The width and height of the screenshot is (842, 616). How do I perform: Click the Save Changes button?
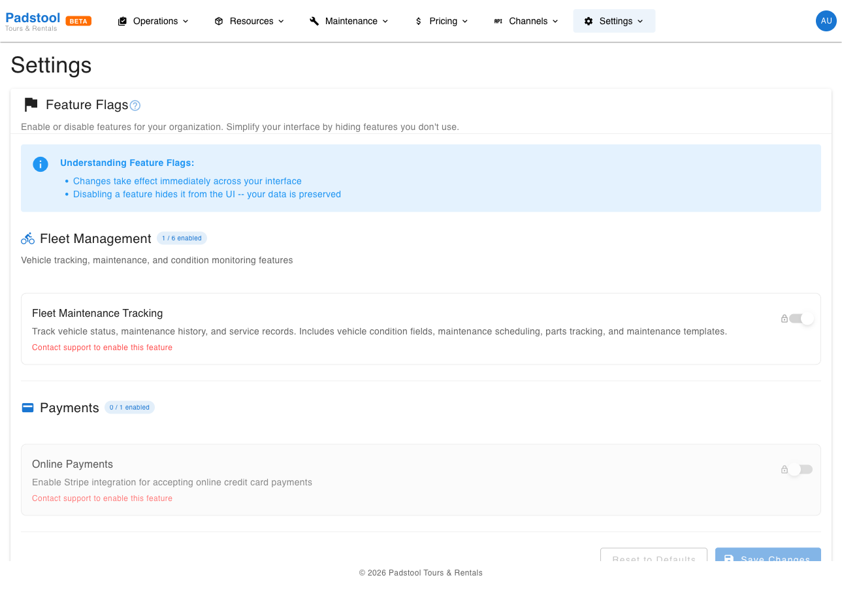[768, 555]
